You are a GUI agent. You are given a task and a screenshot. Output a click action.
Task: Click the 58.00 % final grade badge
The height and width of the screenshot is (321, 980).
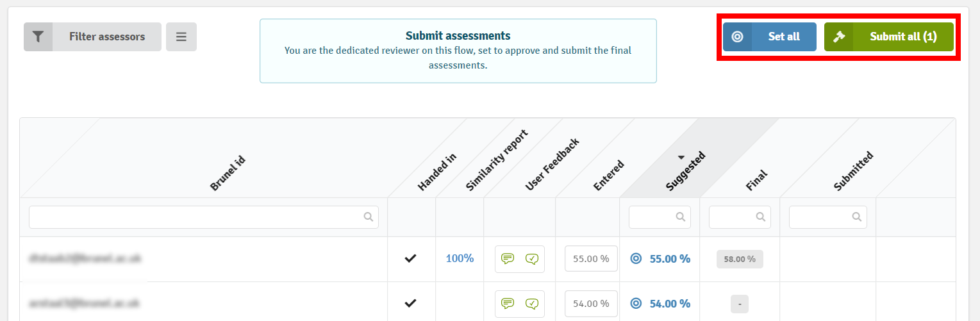(x=740, y=259)
